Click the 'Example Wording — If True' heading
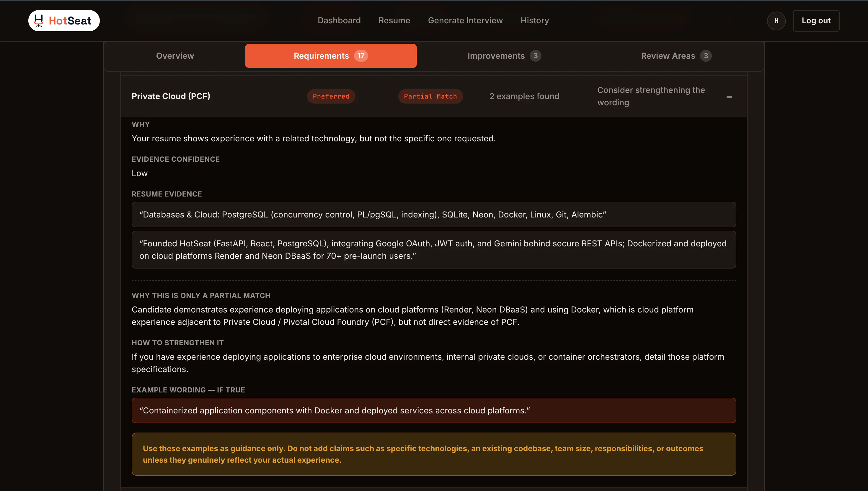The width and height of the screenshot is (868, 491). [188, 390]
